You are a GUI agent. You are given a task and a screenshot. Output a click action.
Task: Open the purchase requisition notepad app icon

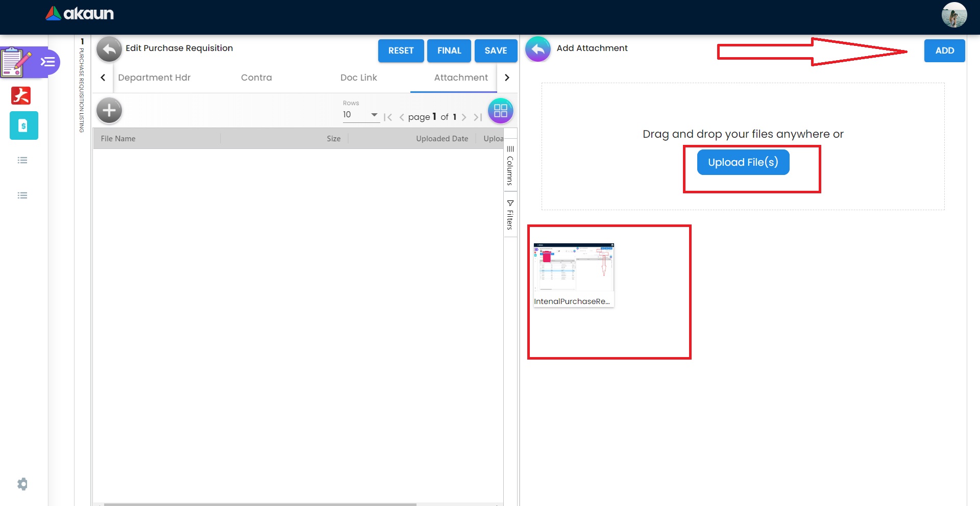pos(16,62)
